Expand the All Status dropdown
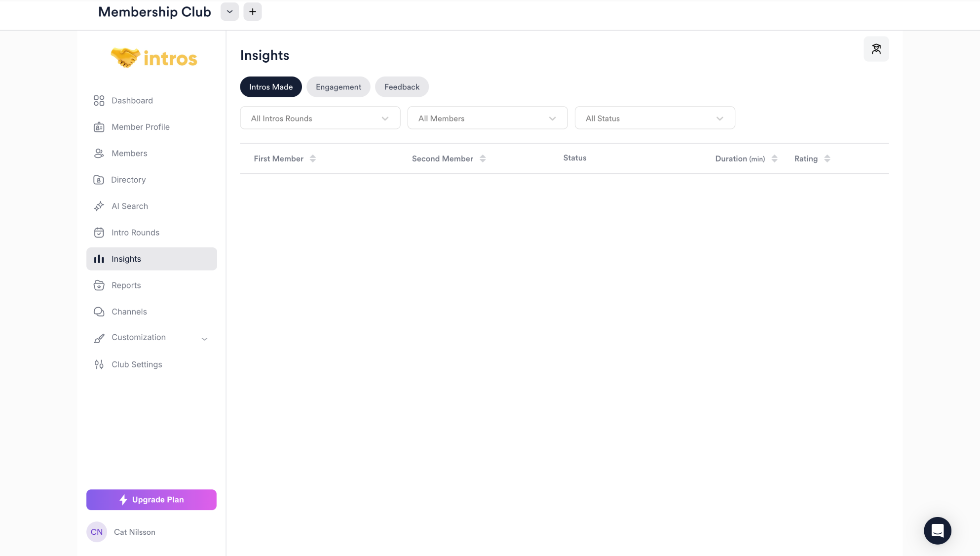 point(654,118)
